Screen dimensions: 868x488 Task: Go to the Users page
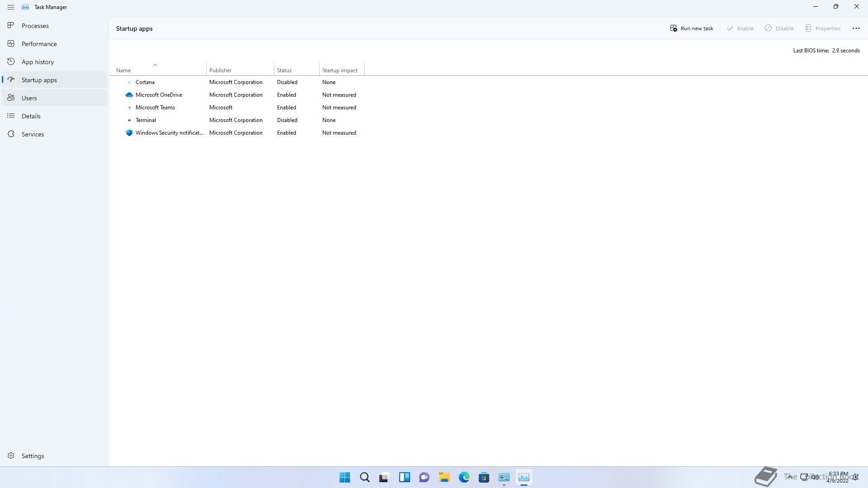[54, 98]
